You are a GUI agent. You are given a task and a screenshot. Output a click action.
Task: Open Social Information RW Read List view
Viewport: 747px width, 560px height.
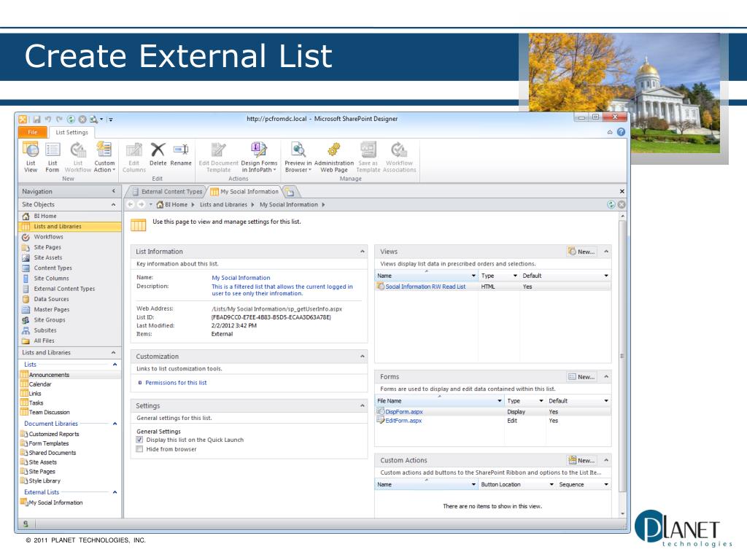[425, 287]
